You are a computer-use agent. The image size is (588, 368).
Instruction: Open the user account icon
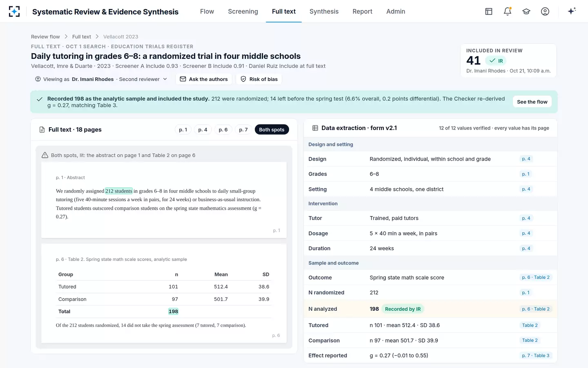click(x=545, y=11)
